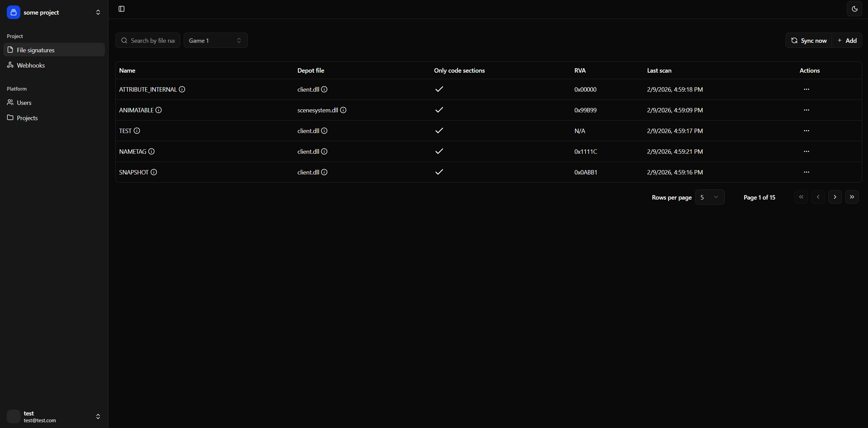Expand the rows per page selector
868x428 pixels.
point(709,197)
